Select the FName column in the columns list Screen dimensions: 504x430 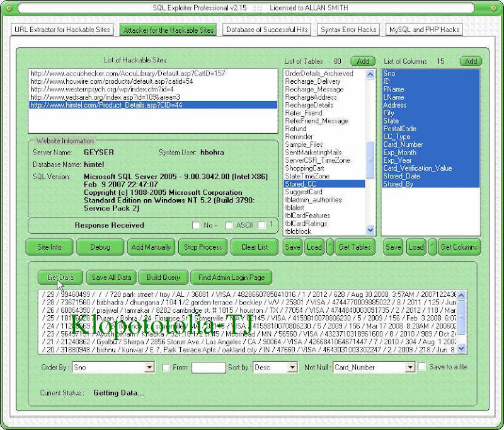click(x=431, y=89)
